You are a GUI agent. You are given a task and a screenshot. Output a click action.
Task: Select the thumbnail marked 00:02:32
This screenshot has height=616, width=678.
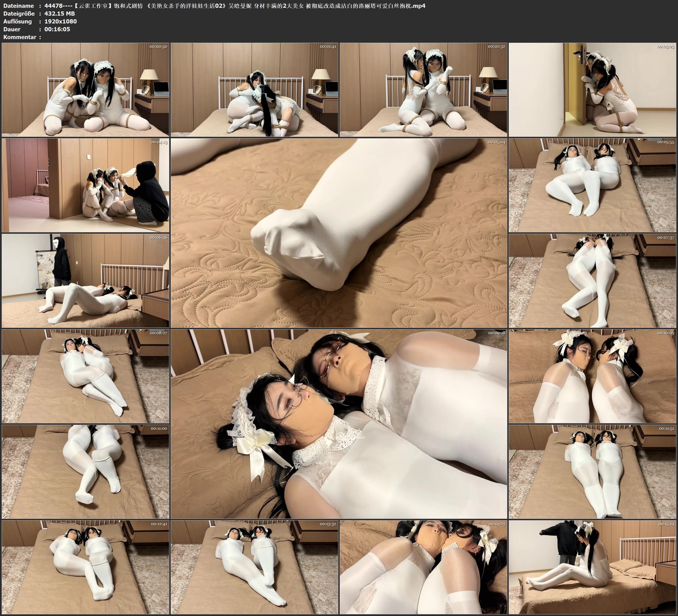coord(424,89)
